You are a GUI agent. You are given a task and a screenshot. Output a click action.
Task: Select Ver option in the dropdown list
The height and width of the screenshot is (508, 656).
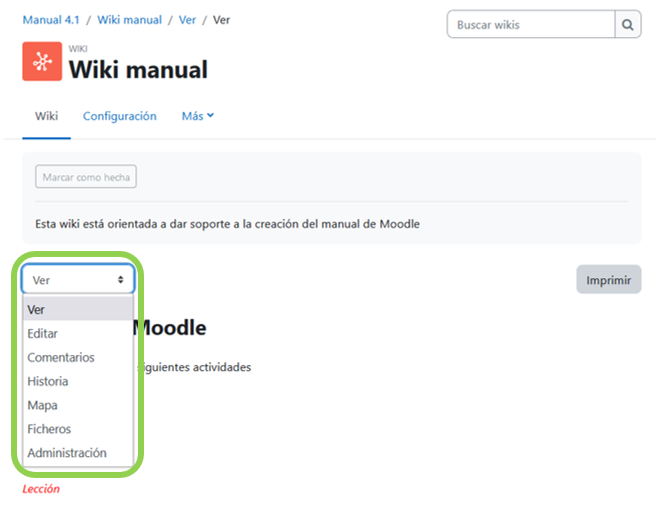coord(78,309)
